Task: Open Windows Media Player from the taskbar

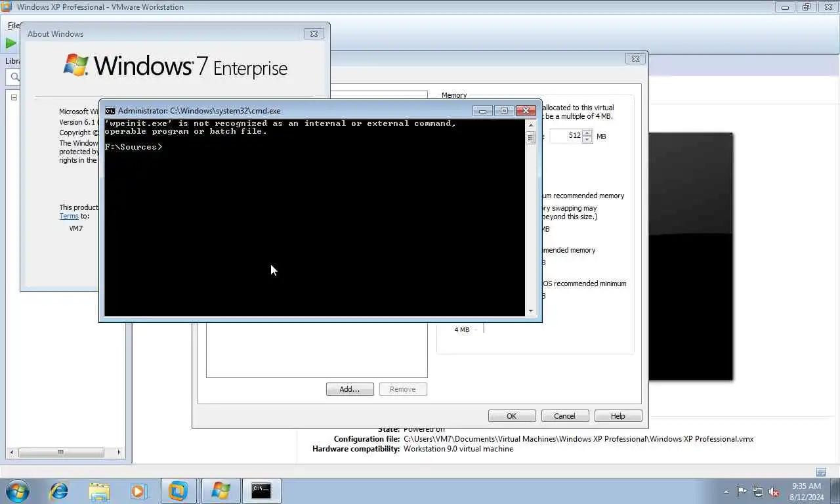Action: (x=138, y=490)
